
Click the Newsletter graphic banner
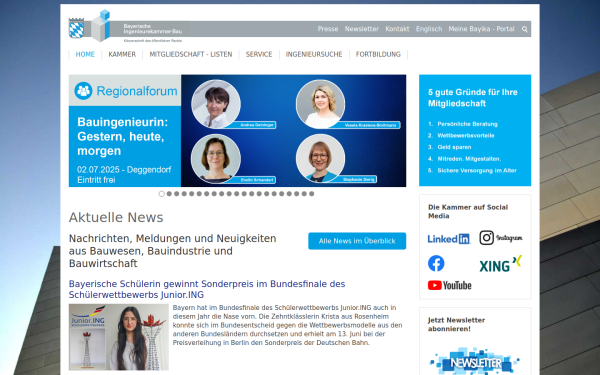tap(474, 361)
